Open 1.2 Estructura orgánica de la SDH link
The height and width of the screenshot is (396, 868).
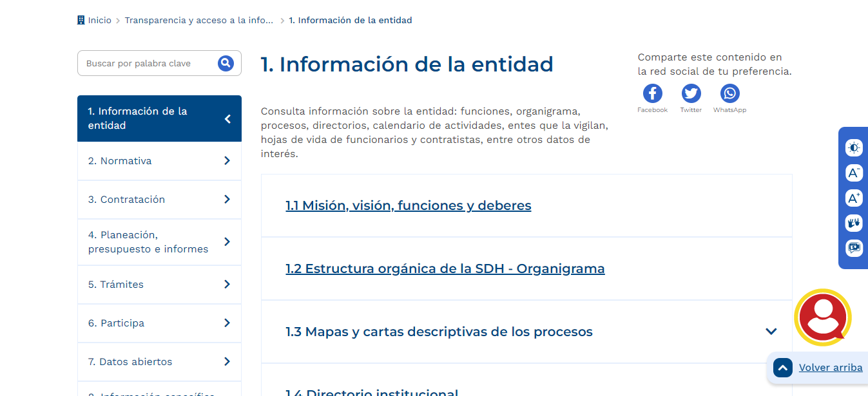445,269
